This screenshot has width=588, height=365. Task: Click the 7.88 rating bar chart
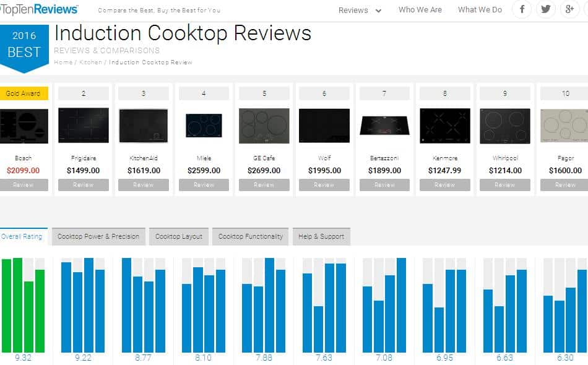pyautogui.click(x=264, y=305)
